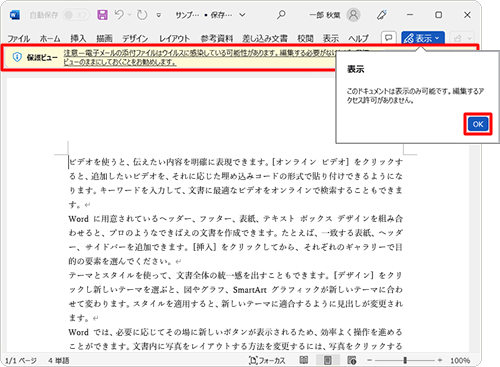500x367 pixels.
Task: Switch to the レイアウト tab
Action: tap(174, 39)
